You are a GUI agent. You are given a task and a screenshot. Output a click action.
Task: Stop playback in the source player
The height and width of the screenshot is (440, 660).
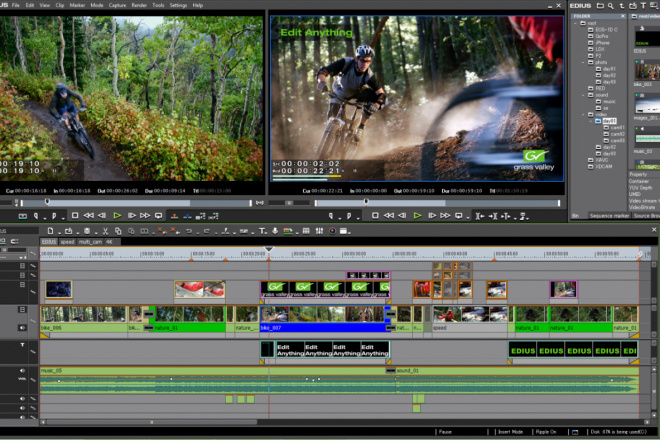click(x=75, y=216)
